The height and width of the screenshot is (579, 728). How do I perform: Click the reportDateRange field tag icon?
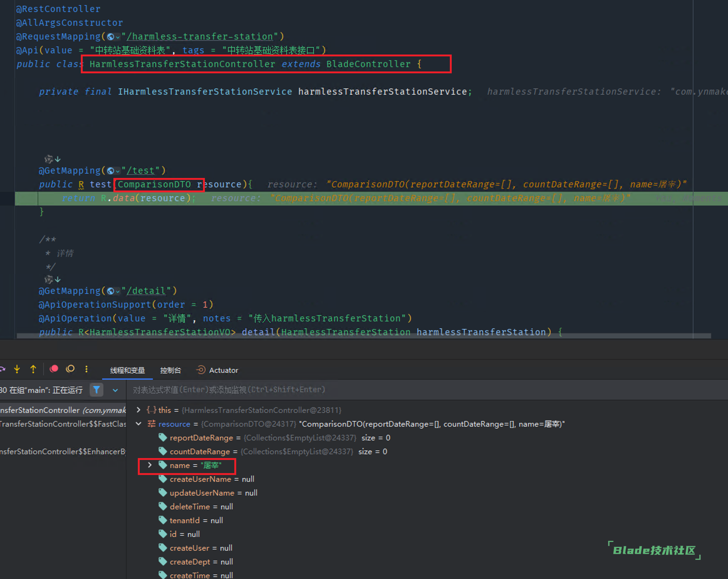click(163, 437)
